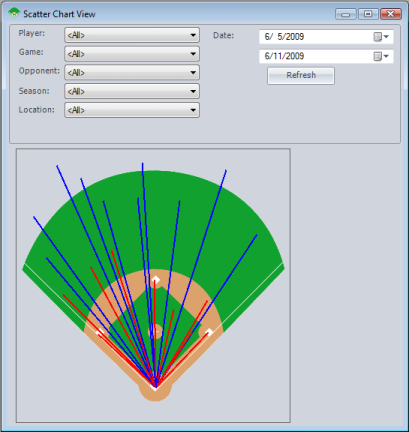The image size is (409, 432).
Task: Select the 6/11/2009 end date field
Action: 326,56
